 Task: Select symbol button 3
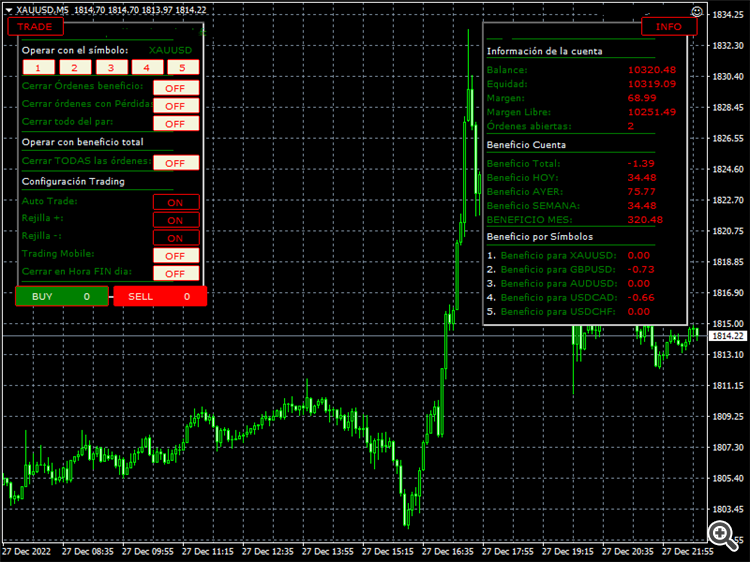(111, 67)
